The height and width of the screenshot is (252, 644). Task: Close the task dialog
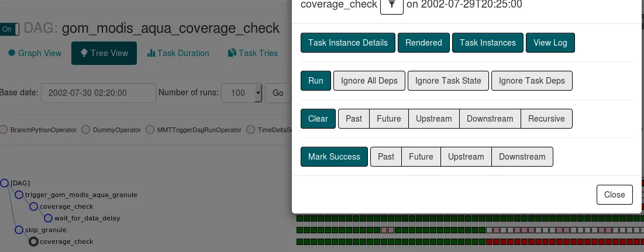tap(614, 195)
